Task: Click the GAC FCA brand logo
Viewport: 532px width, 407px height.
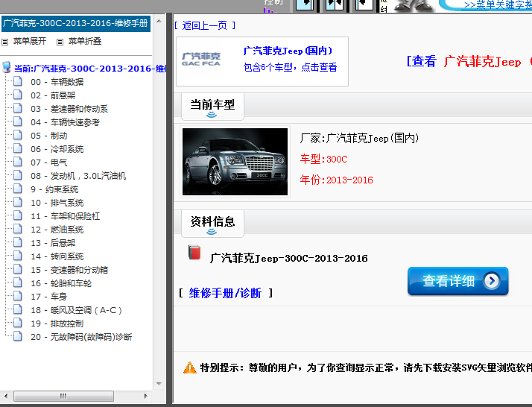Action: pos(201,59)
